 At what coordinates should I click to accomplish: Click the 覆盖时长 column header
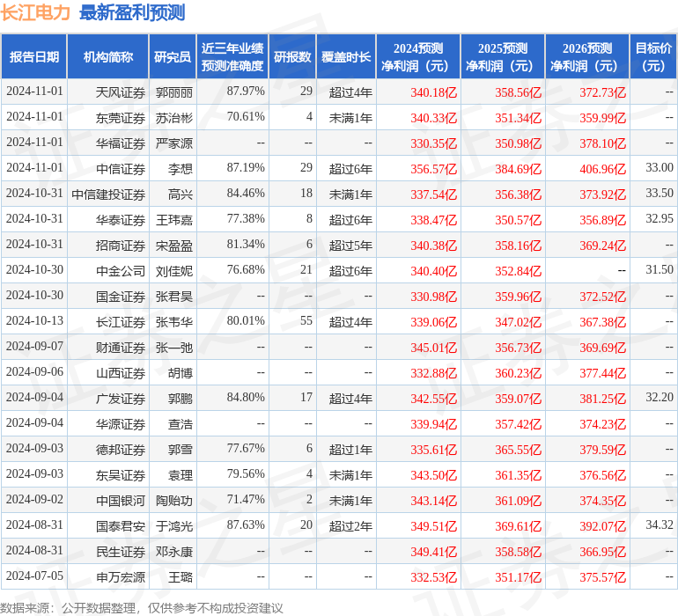pos(346,56)
